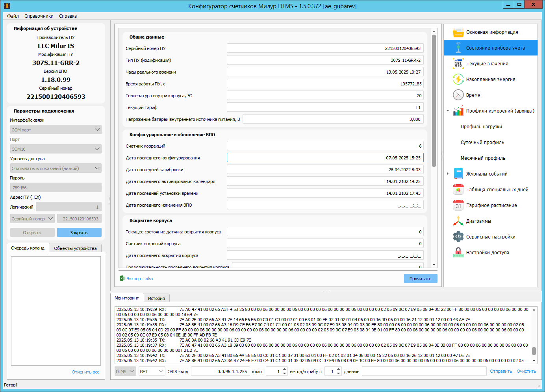Open Профили измерений chart icon
This screenshot has height=392, width=545.
(x=458, y=111)
